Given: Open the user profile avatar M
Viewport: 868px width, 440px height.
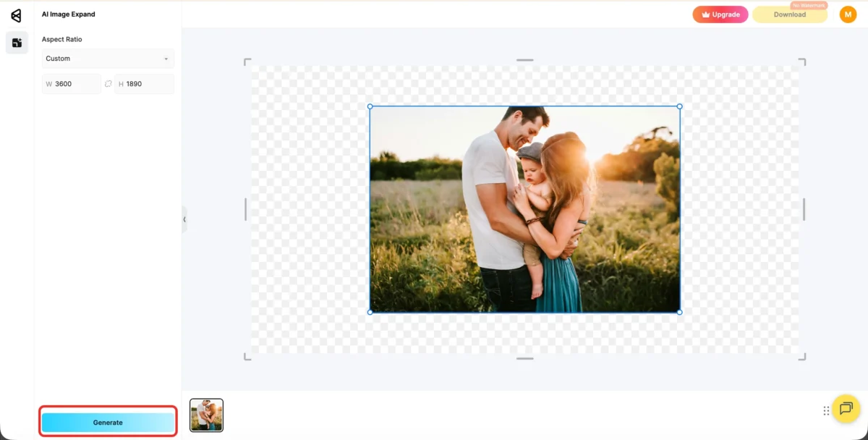Looking at the screenshot, I should [x=848, y=14].
